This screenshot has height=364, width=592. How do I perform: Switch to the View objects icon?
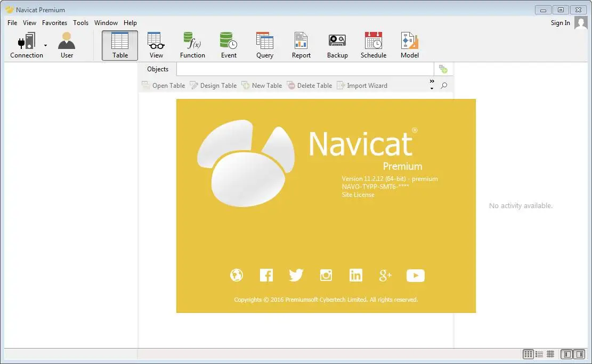[x=156, y=46]
